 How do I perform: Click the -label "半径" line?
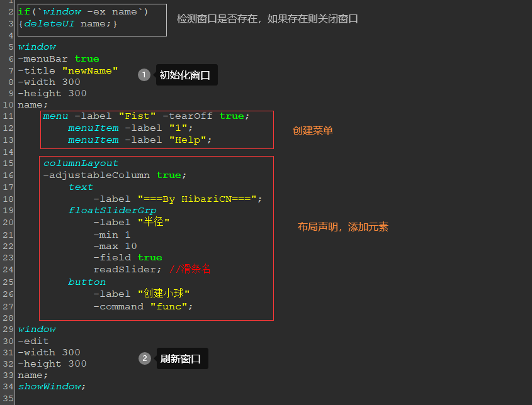pyautogui.click(x=132, y=223)
